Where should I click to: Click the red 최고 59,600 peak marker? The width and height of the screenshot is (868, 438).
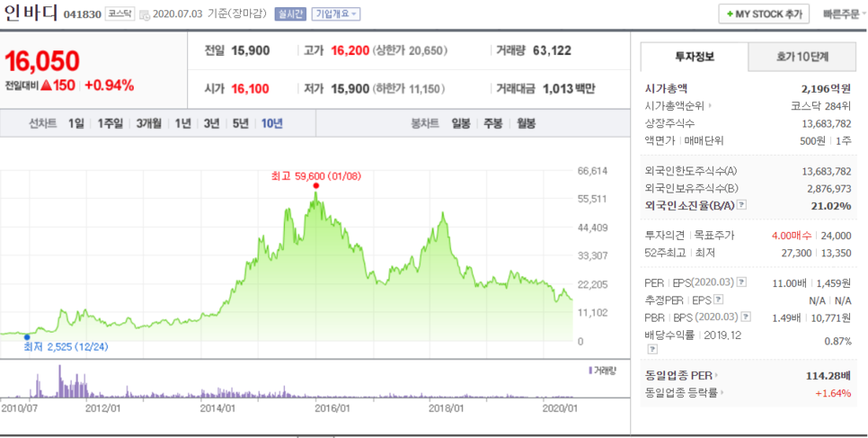316,186
